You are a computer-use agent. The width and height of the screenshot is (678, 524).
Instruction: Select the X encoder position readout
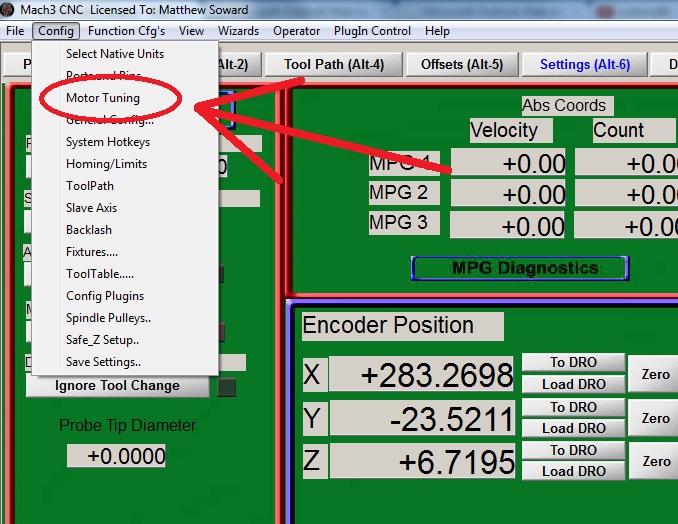tap(421, 375)
